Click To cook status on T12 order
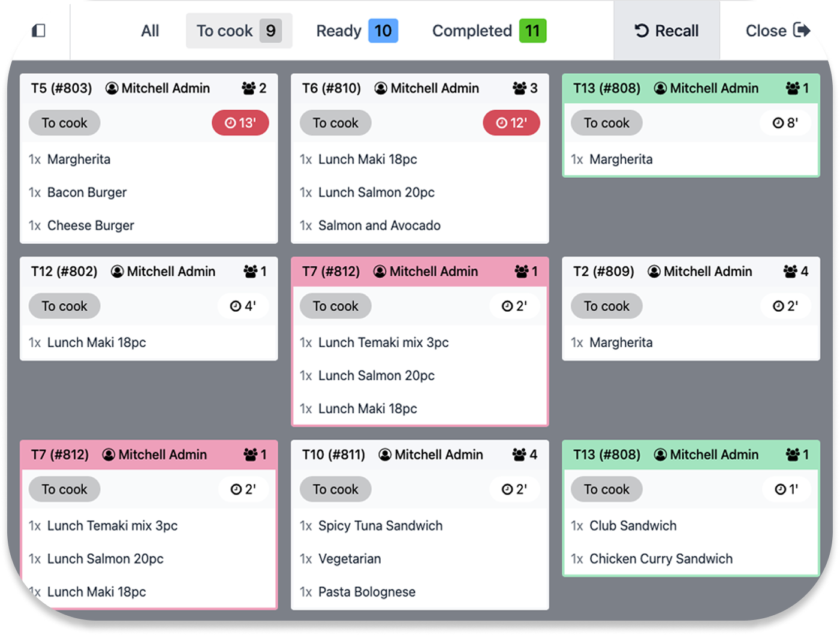The image size is (840, 635). 64,306
